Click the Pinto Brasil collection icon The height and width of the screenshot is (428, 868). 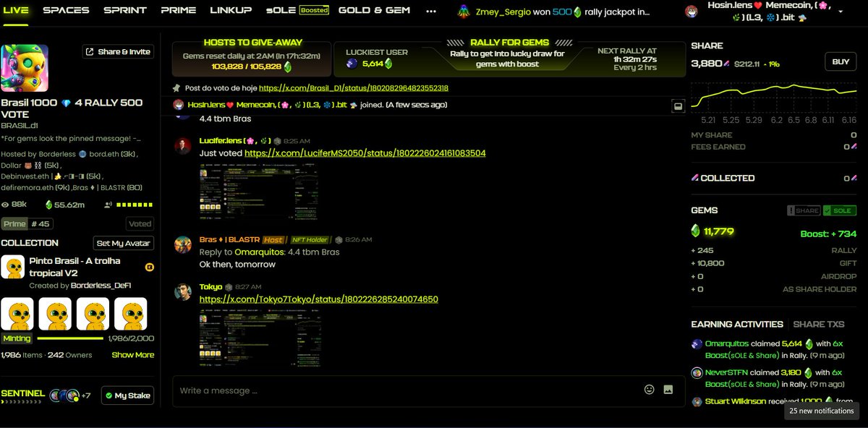point(12,267)
